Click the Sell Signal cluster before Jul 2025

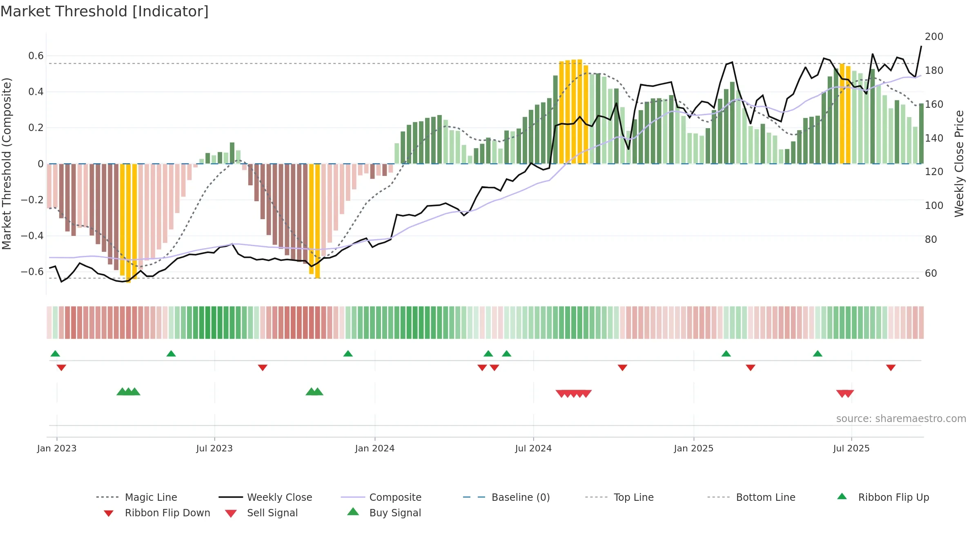click(x=845, y=394)
